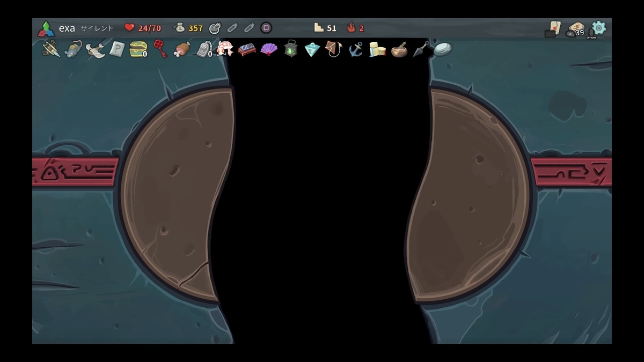Image resolution: width=644 pixels, height=362 pixels.
Task: Inspect the purple Ornamental Fan relic
Action: tap(269, 50)
